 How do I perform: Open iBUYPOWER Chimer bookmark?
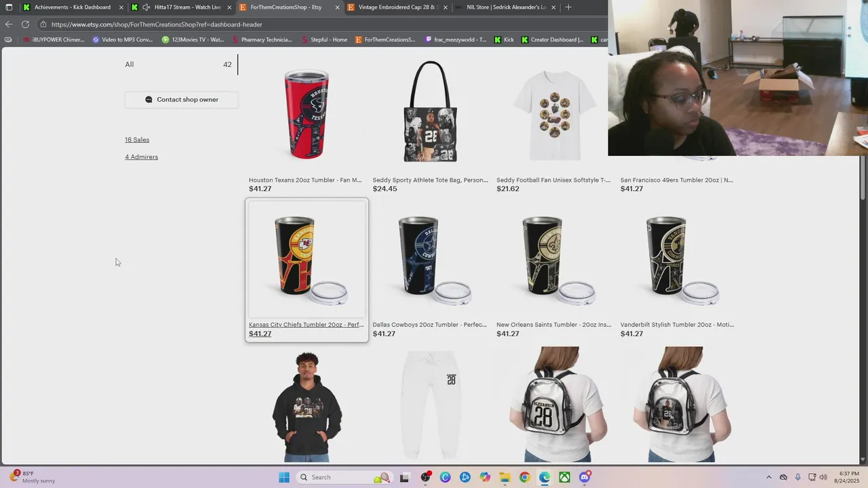[x=54, y=40]
